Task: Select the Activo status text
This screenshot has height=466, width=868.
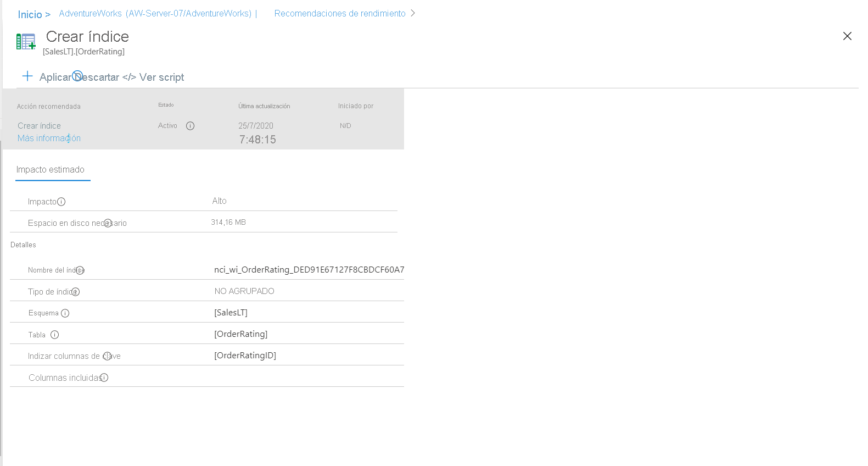Action: [167, 125]
